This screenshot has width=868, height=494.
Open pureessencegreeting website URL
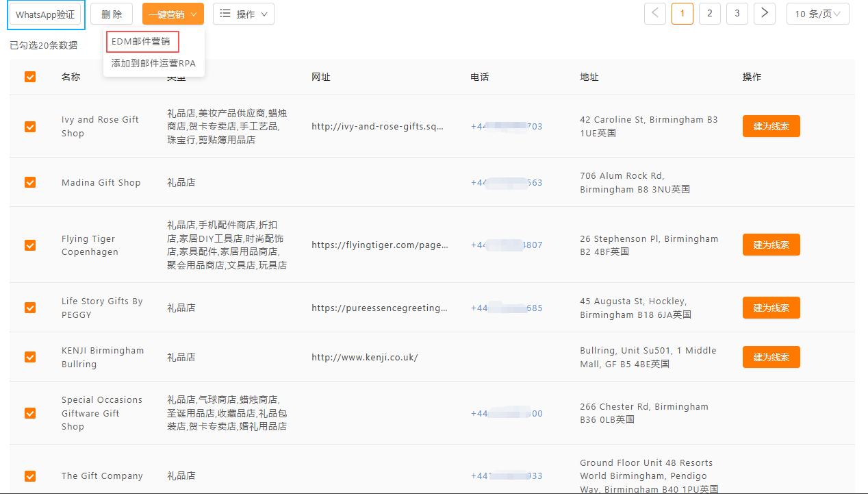[379, 308]
